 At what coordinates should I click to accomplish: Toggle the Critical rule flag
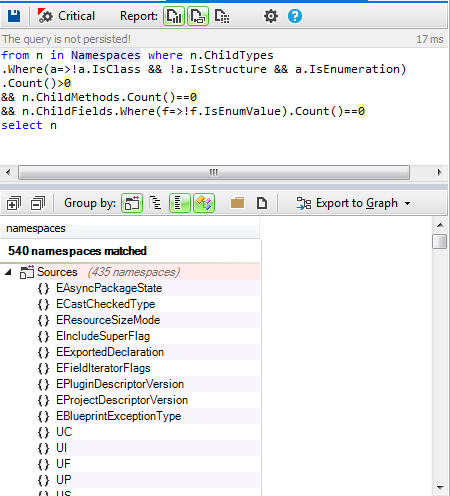coord(66,16)
